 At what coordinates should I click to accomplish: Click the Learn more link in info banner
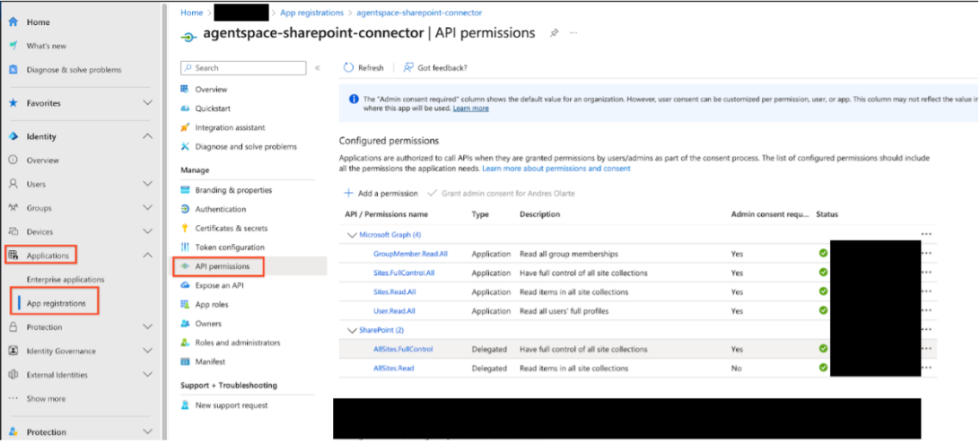pyautogui.click(x=470, y=109)
